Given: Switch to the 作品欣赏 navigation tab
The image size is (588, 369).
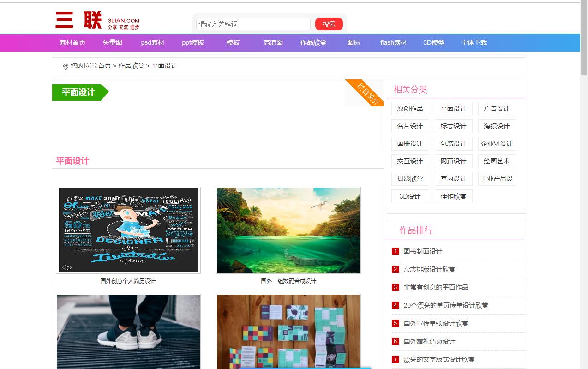Looking at the screenshot, I should [313, 42].
